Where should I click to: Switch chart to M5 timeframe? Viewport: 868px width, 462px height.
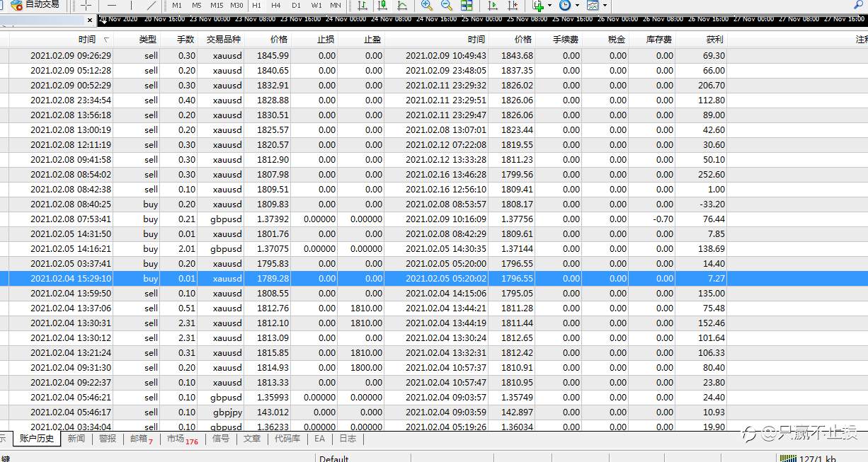pyautogui.click(x=197, y=6)
